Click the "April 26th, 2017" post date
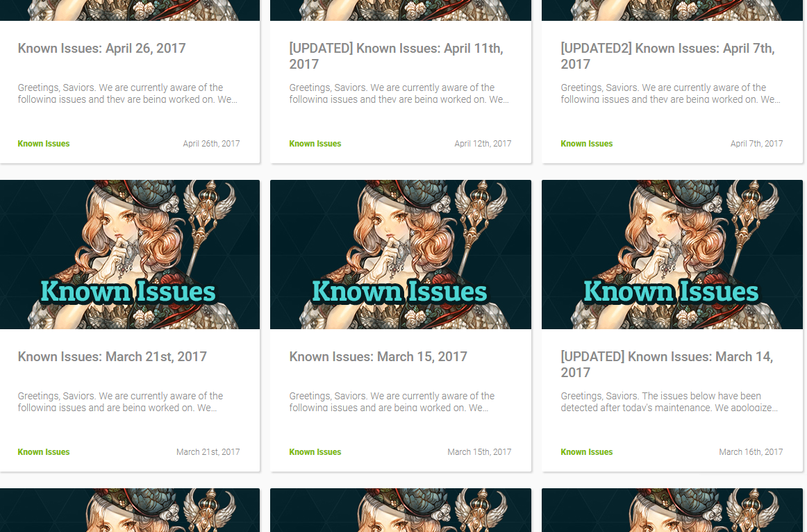The width and height of the screenshot is (807, 532). coord(211,144)
